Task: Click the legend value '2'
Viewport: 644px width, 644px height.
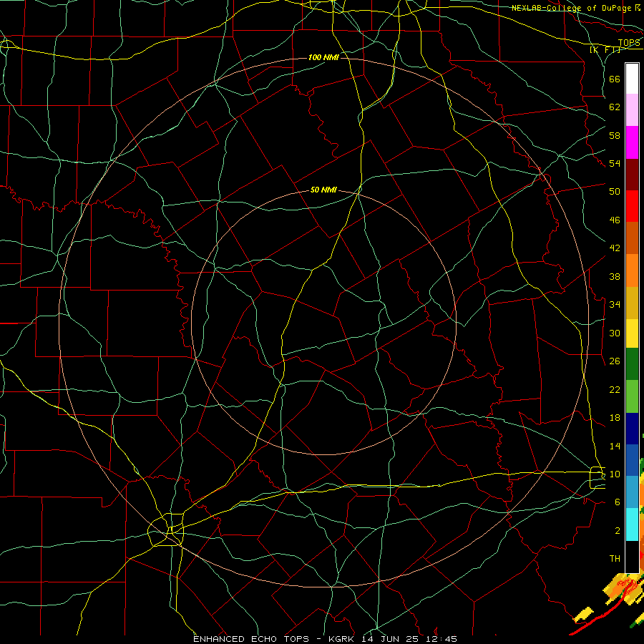Action: 618,530
